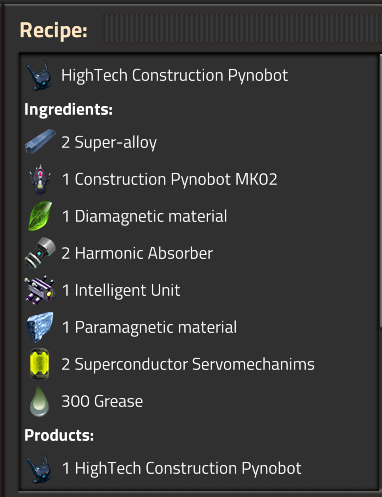This screenshot has width=382, height=497.
Task: Click the HighTech Construction Pynobot product icon
Action: (x=39, y=468)
